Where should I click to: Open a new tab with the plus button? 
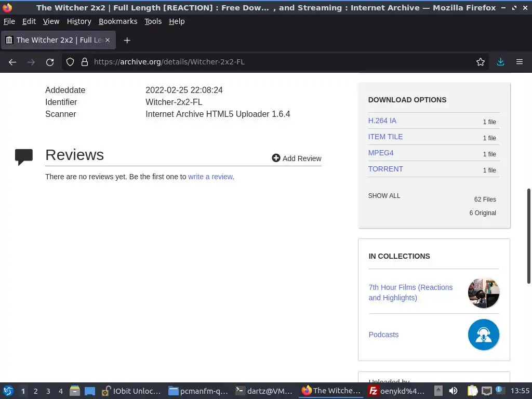[x=127, y=41]
